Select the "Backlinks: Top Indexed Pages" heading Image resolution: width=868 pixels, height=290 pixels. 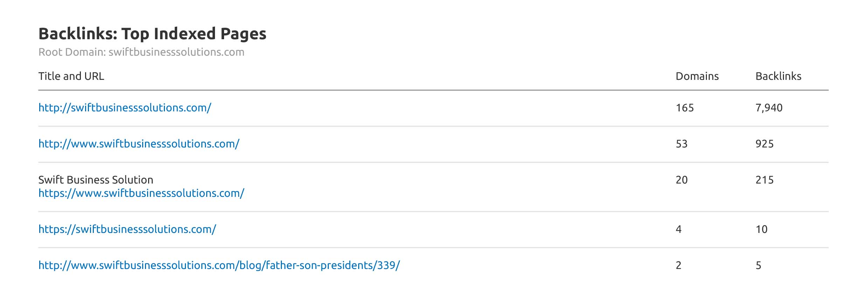coord(152,34)
